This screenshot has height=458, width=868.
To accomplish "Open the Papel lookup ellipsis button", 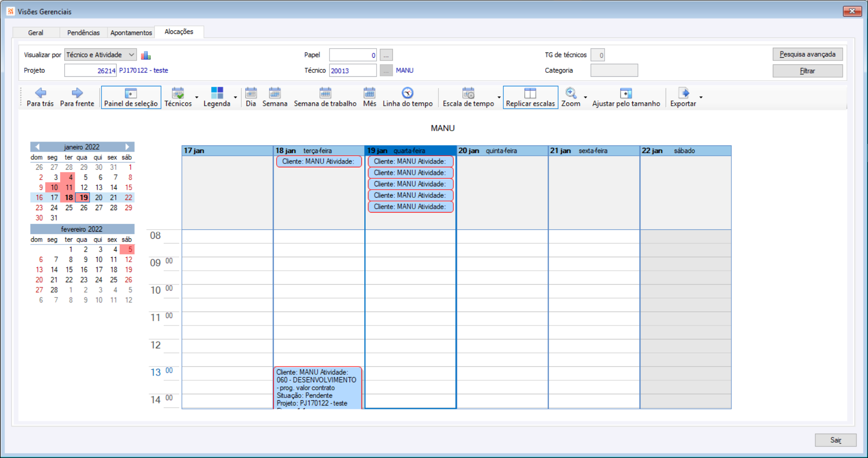I will [x=386, y=55].
